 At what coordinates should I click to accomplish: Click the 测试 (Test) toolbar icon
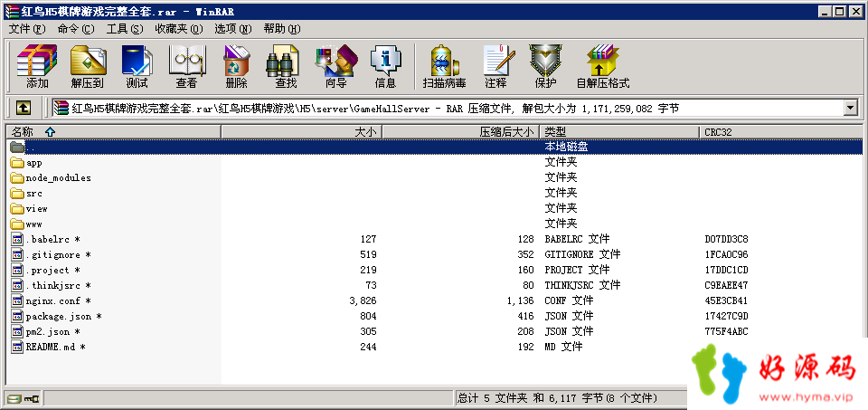tap(137, 61)
